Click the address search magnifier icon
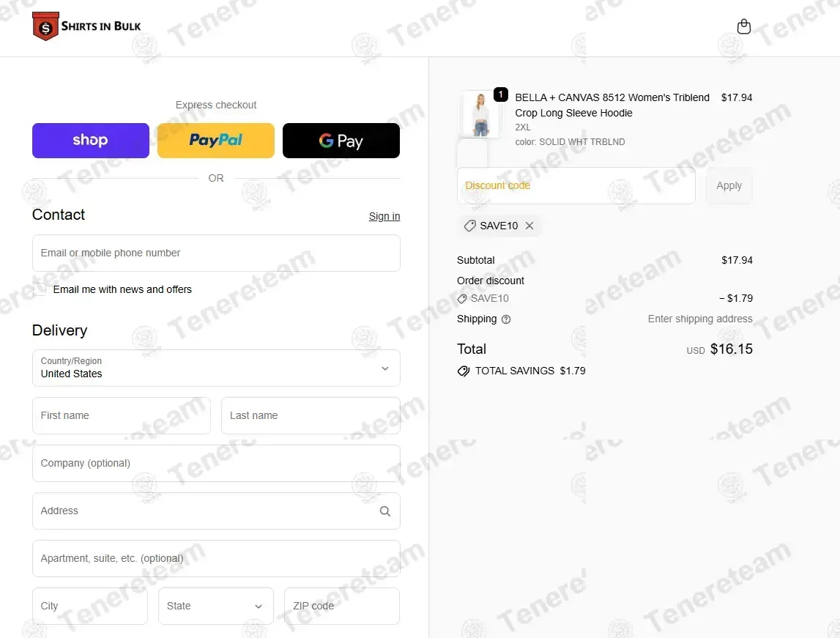This screenshot has width=840, height=638. pyautogui.click(x=384, y=511)
